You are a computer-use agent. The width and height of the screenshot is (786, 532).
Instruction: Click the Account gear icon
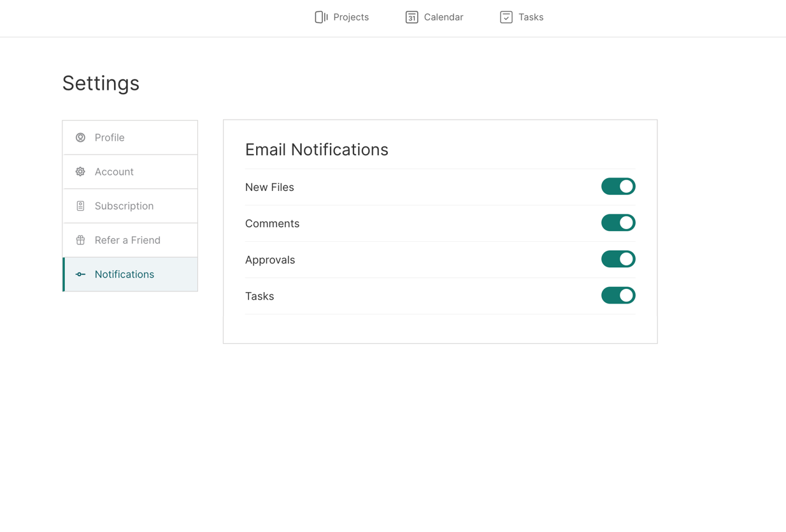point(80,172)
